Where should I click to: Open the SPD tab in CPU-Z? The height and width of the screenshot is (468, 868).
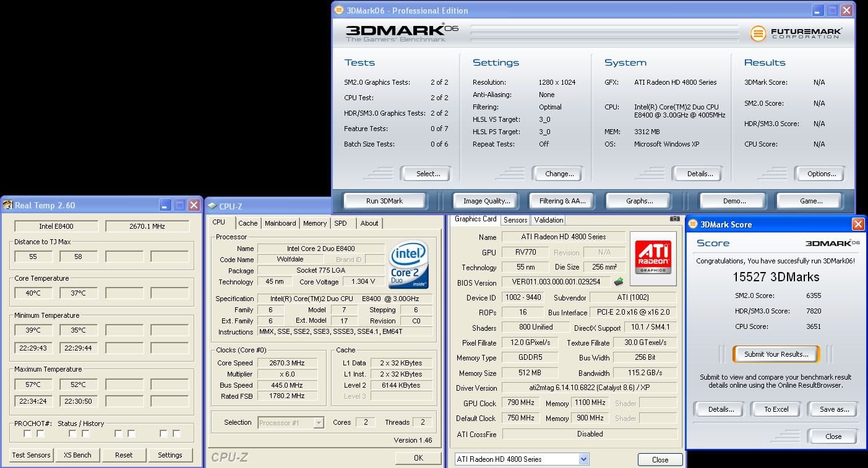[x=340, y=223]
